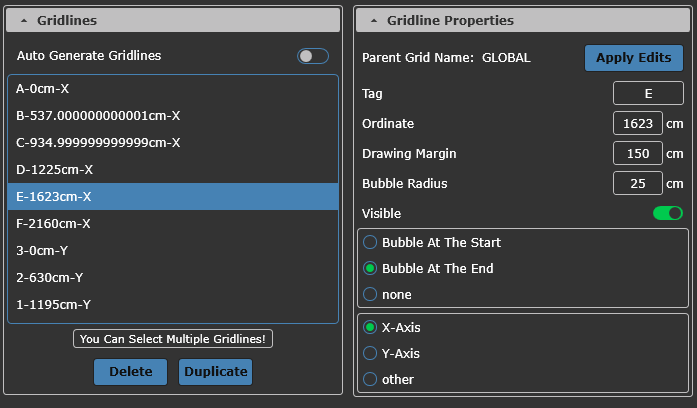
Task: Click the Tag input field
Action: tap(648, 94)
